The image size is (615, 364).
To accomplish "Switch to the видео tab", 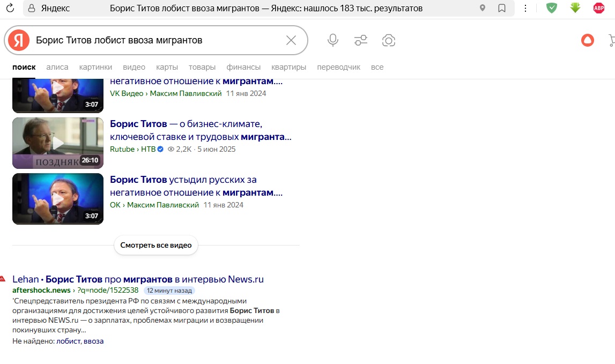I will pos(134,67).
